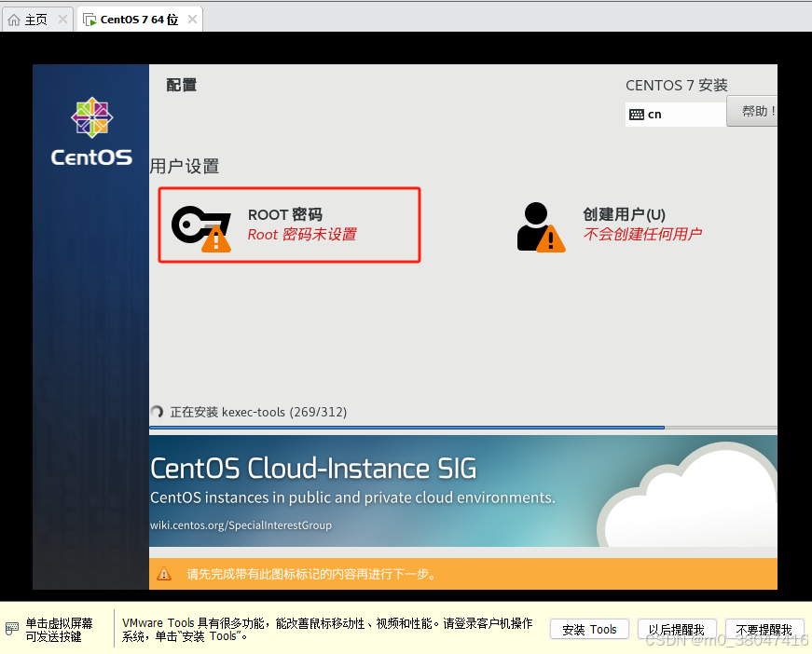Click the warning triangle in orange bar
Screen dimensions: 812x654
pyautogui.click(x=164, y=574)
